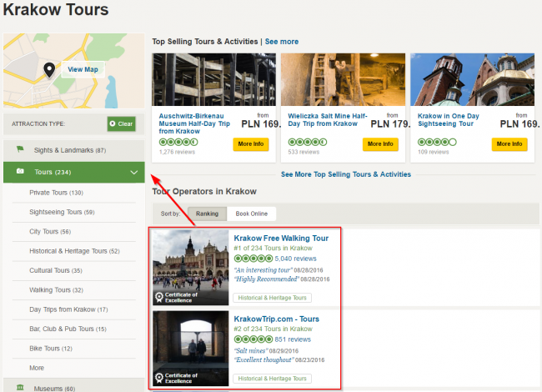Sort operators by Ranking
Viewport: 542px width, 392px height.
[207, 214]
